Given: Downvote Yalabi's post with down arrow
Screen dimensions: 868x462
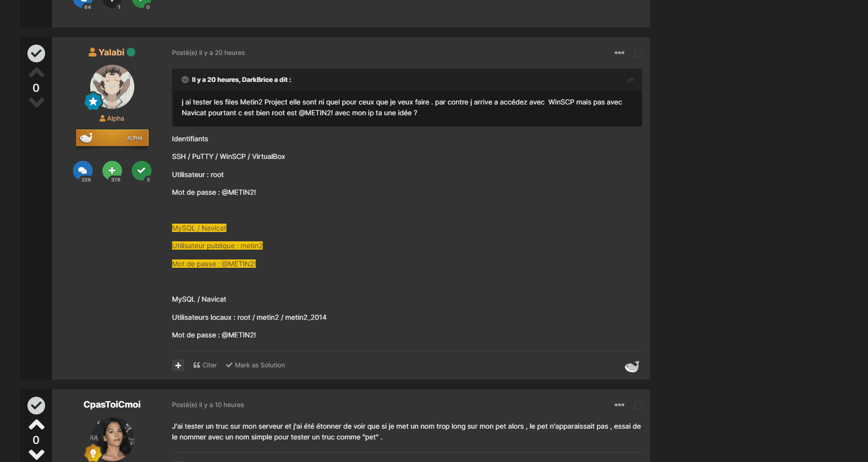Looking at the screenshot, I should 36,103.
